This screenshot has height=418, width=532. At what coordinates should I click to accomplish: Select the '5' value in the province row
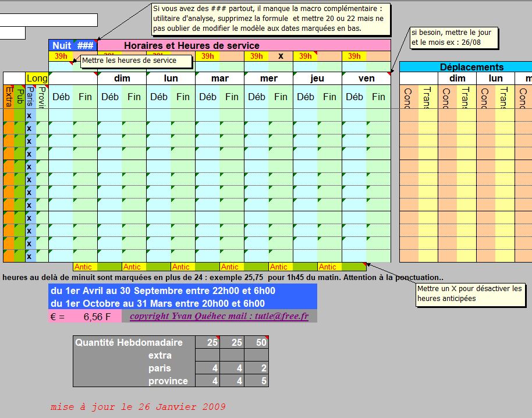257,381
